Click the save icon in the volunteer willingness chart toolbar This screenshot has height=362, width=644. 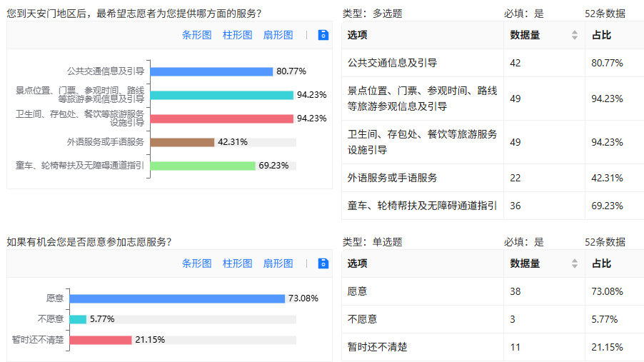(x=323, y=263)
